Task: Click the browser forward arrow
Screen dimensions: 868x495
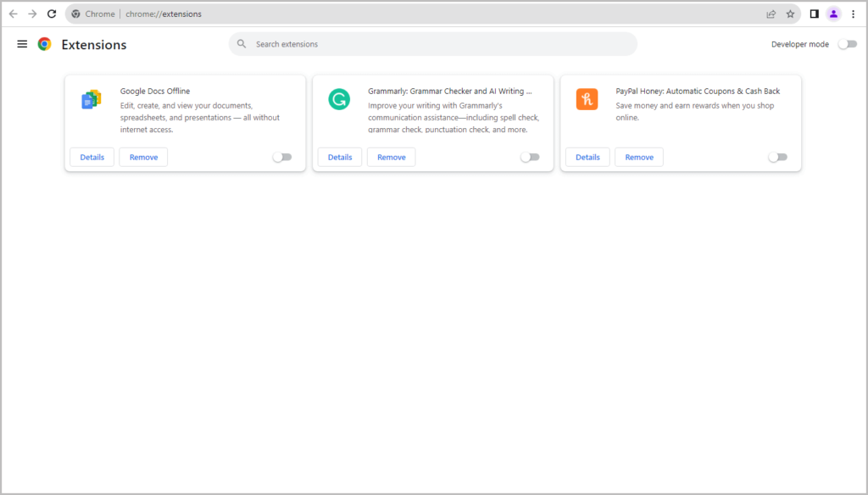Action: [32, 14]
